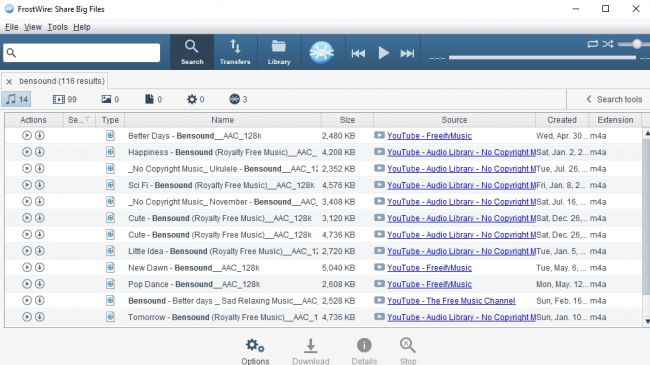Screen dimensions: 650x365
Task: Download Little Idea - Bensound row
Action: [x=40, y=251]
